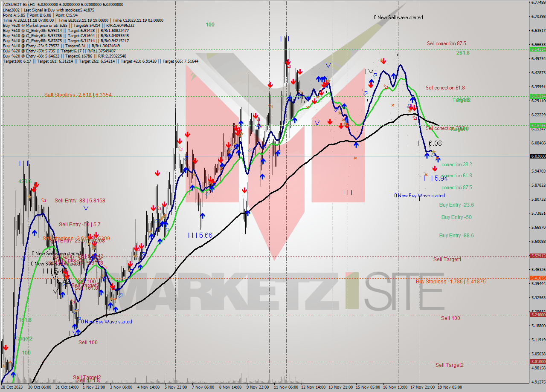This screenshot has width=546, height=392.
Task: Click the '13 Nov 21:00' time axis label
Action: 340,387
